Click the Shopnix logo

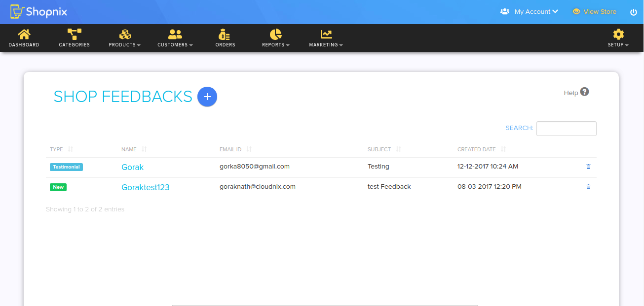click(x=38, y=11)
